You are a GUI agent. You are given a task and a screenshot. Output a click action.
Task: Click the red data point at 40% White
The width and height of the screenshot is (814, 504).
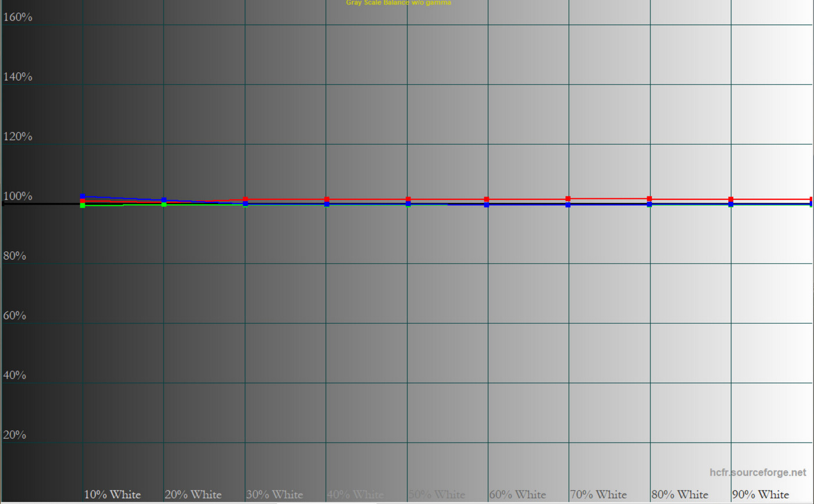tap(327, 199)
